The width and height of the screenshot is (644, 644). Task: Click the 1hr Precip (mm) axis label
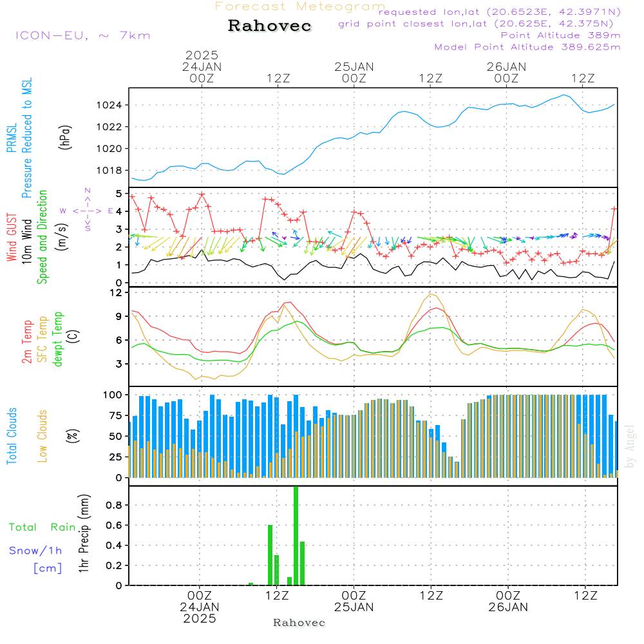pyautogui.click(x=84, y=533)
